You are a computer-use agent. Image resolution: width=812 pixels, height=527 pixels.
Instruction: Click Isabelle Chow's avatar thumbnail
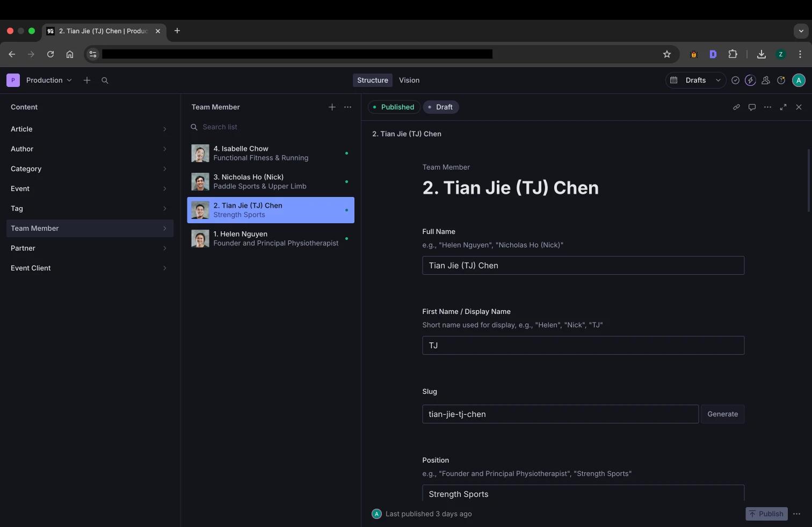click(200, 153)
